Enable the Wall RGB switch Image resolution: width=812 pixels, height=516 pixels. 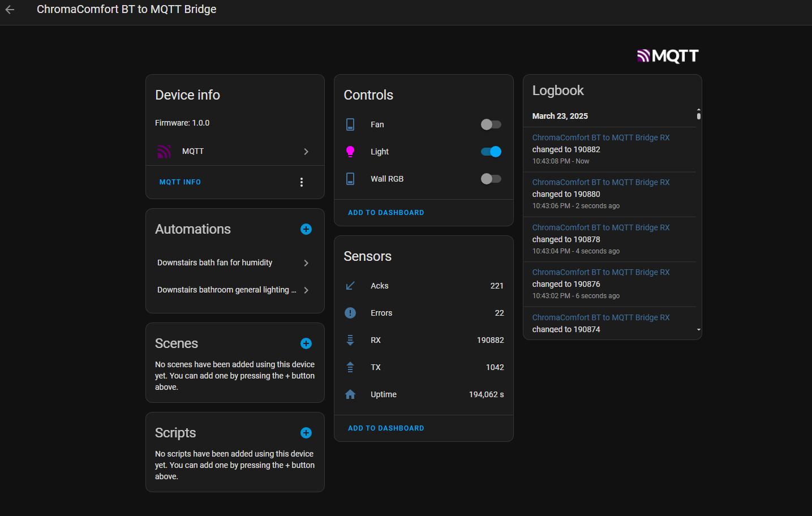coord(491,179)
